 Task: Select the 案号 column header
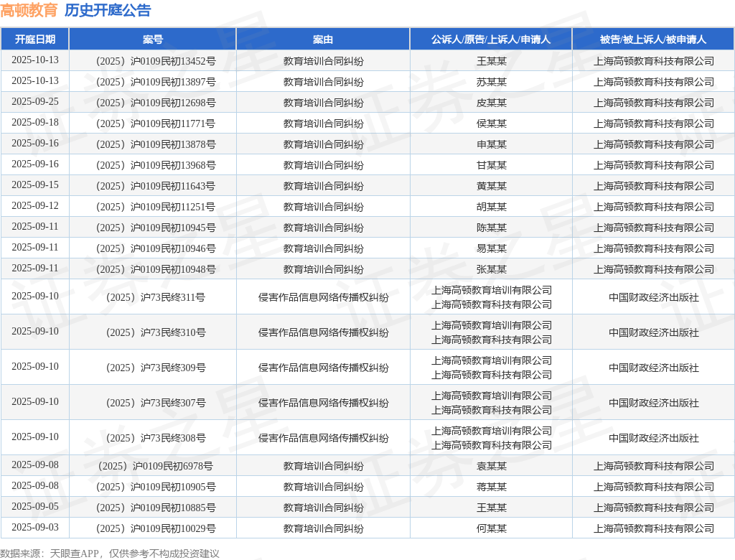pos(153,39)
